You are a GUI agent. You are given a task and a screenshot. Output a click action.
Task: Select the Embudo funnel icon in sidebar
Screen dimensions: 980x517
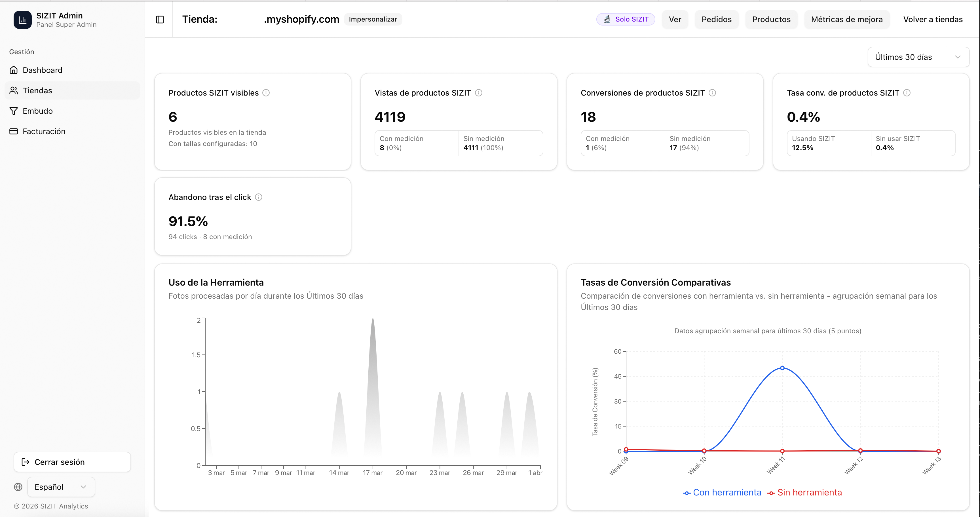(x=14, y=111)
